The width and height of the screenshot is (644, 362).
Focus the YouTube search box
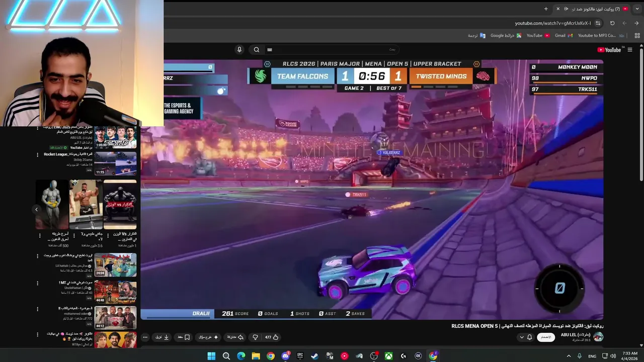tap(332, 49)
